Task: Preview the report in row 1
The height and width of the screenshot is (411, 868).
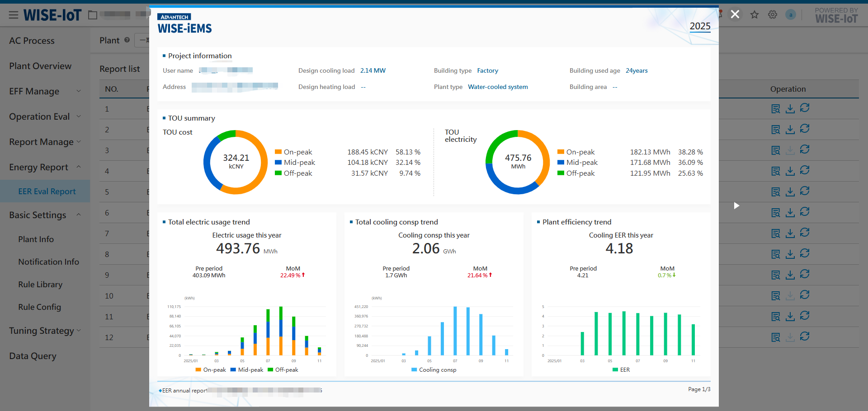Action: coord(776,109)
